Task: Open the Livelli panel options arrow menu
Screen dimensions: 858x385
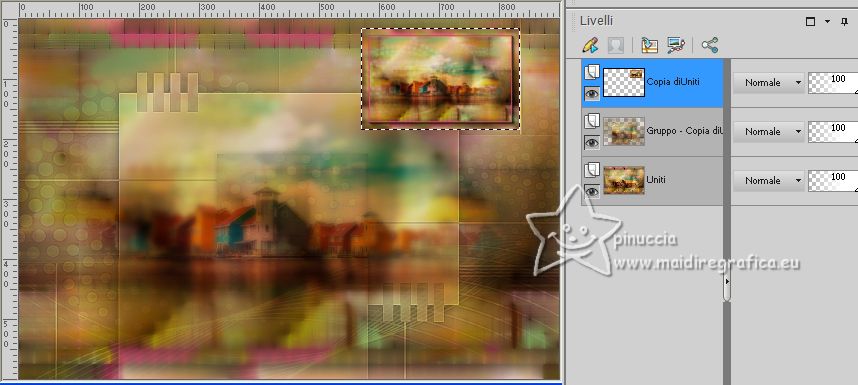Action: pos(827,22)
